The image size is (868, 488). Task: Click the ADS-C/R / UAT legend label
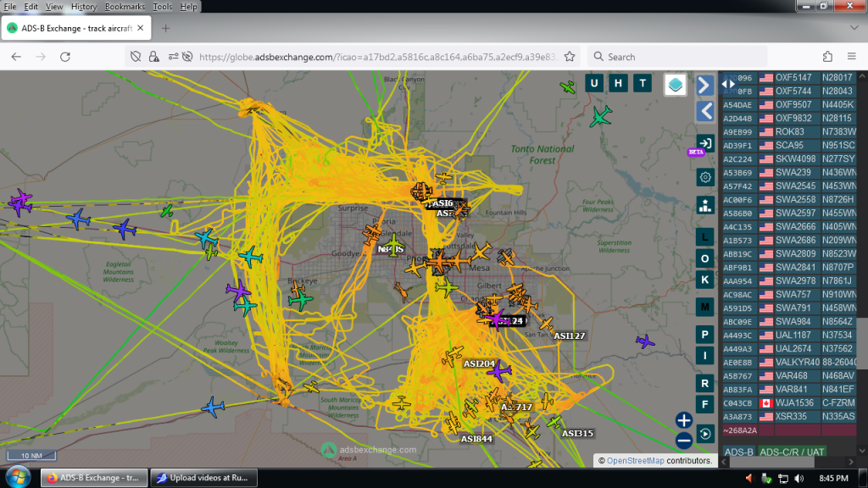[792, 452]
